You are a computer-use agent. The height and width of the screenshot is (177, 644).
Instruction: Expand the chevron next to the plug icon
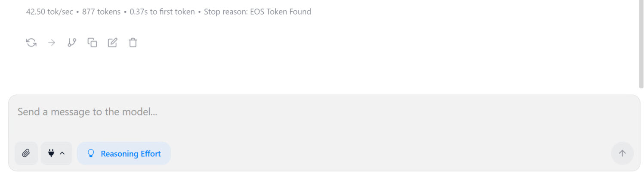(62, 153)
